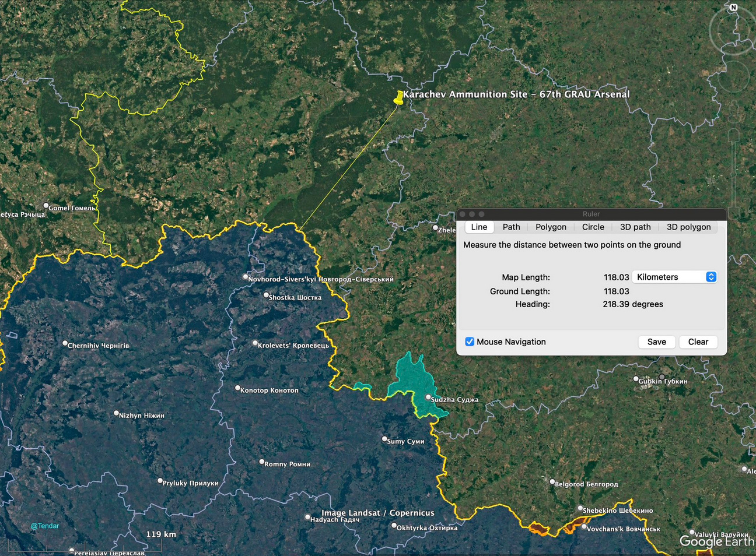Viewport: 756px width, 556px height.
Task: Click the Sudzha place marker dot
Action: [428, 397]
